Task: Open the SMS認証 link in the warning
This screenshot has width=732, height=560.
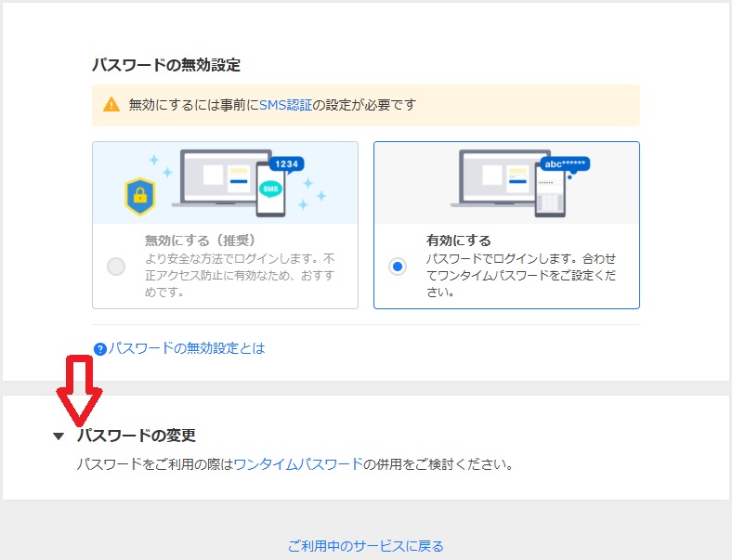Action: click(x=284, y=105)
